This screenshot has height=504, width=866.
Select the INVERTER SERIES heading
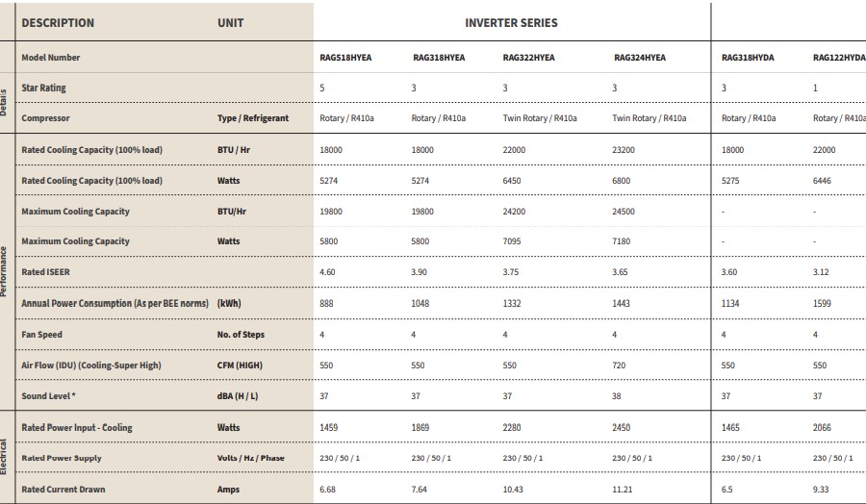click(x=512, y=22)
